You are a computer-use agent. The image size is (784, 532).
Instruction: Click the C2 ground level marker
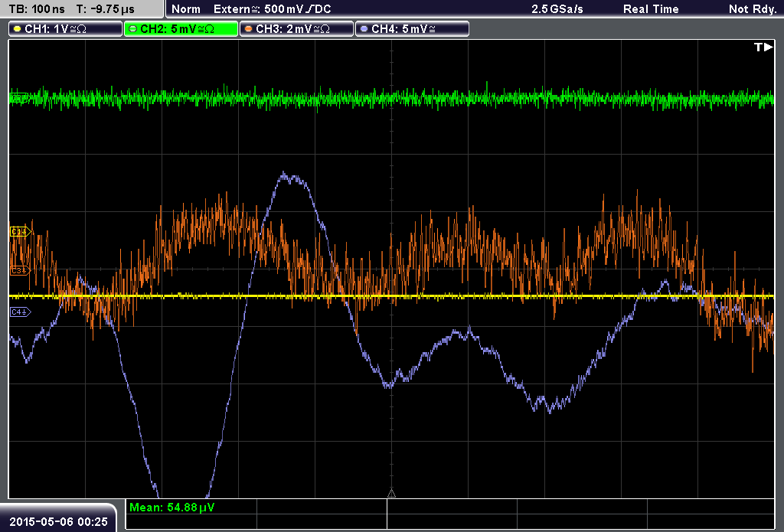coord(19,98)
